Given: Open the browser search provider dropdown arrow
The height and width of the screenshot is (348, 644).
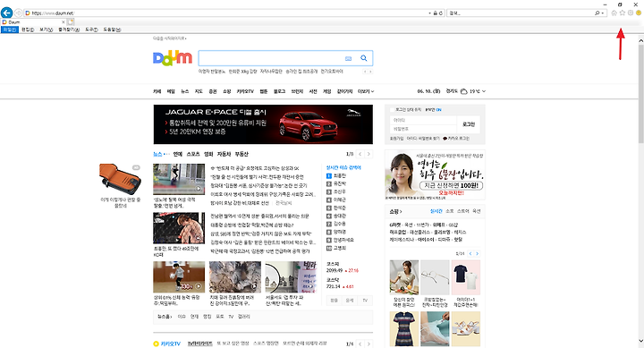Looking at the screenshot, I should (603, 13).
